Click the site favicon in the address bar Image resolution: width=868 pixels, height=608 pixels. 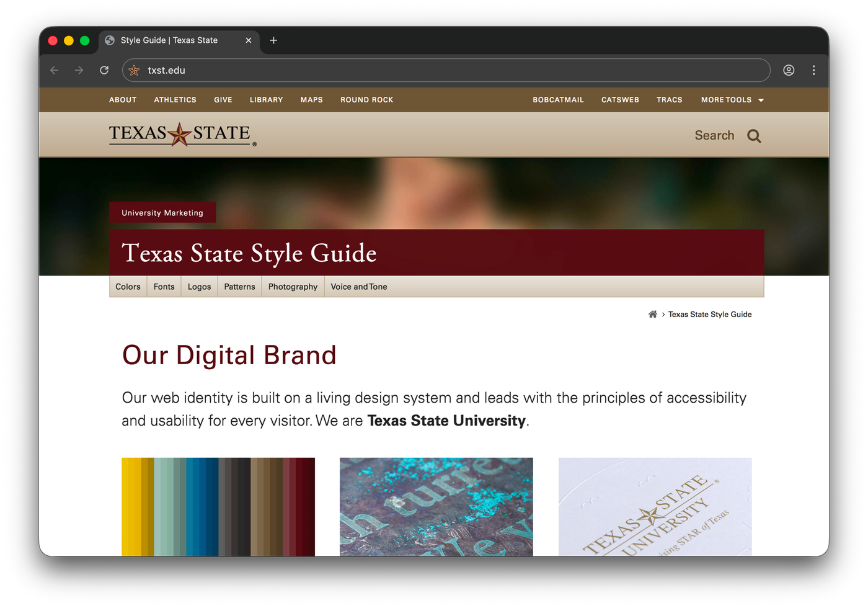pyautogui.click(x=133, y=70)
